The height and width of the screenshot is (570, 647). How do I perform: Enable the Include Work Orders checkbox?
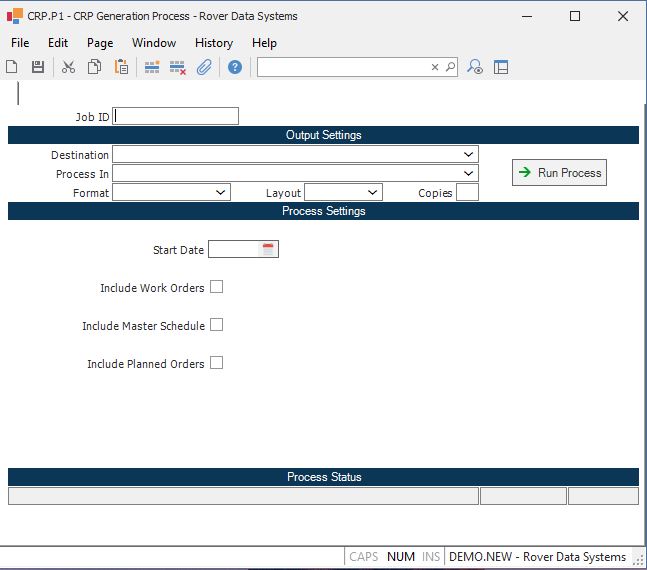[x=216, y=287]
